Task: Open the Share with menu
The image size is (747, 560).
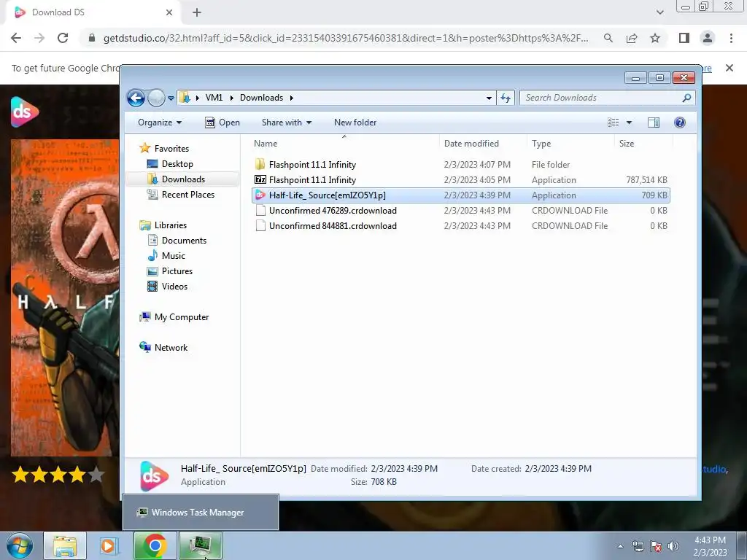Action: point(286,122)
